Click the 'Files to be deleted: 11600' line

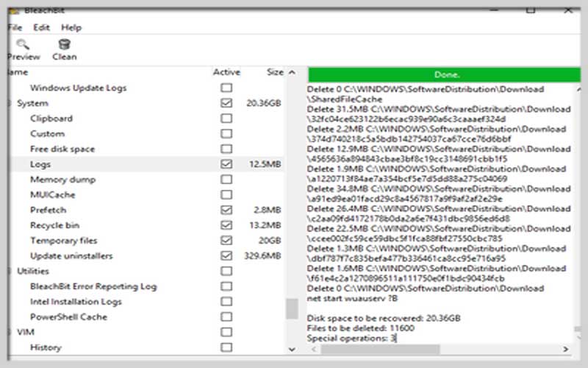pos(360,328)
